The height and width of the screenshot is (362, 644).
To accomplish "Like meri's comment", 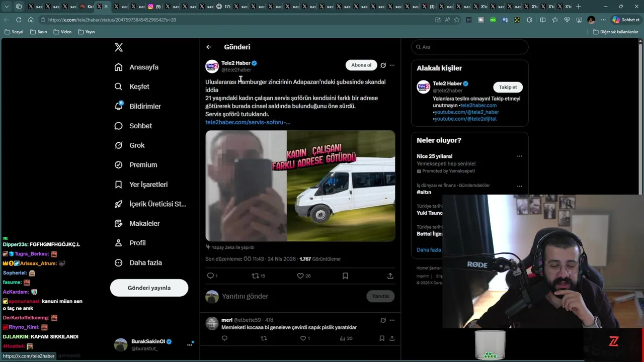I will pos(303,338).
